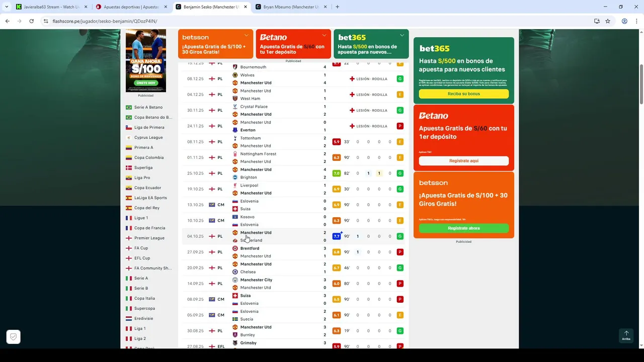Click the Premier League England flag icon
644x362 pixels.
[x=129, y=238]
